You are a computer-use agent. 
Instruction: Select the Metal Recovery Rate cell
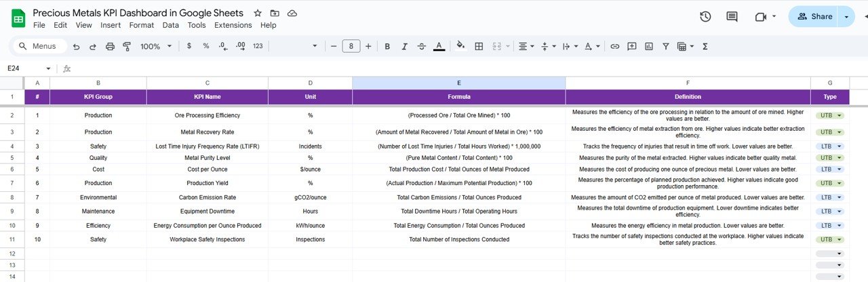click(208, 132)
